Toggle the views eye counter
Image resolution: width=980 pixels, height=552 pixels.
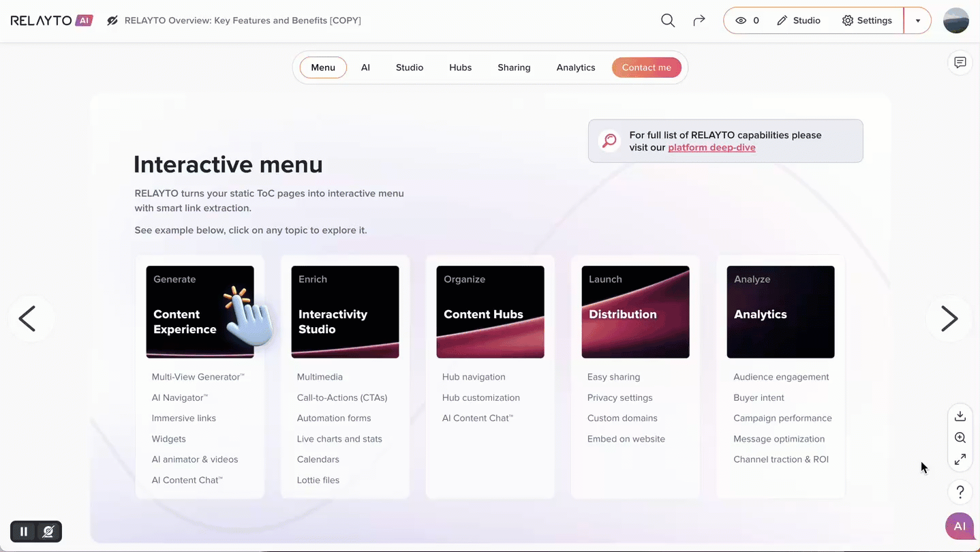pos(747,20)
